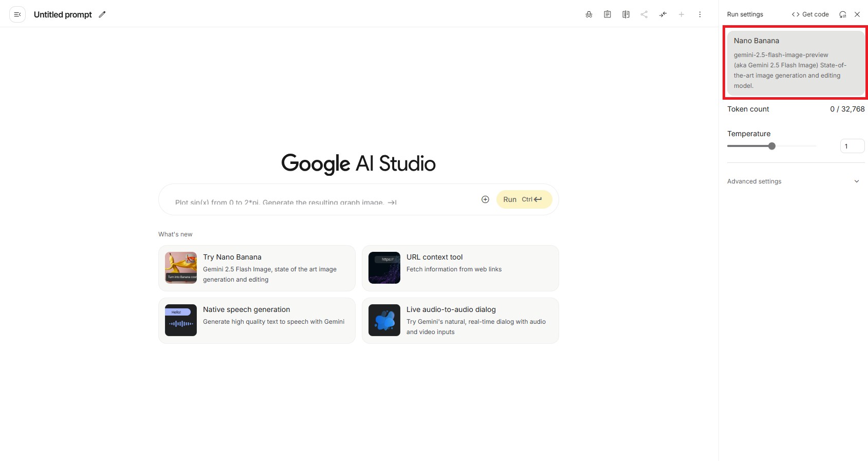868x461 pixels.
Task: Click the pencil icon to rename prompt
Action: point(102,14)
